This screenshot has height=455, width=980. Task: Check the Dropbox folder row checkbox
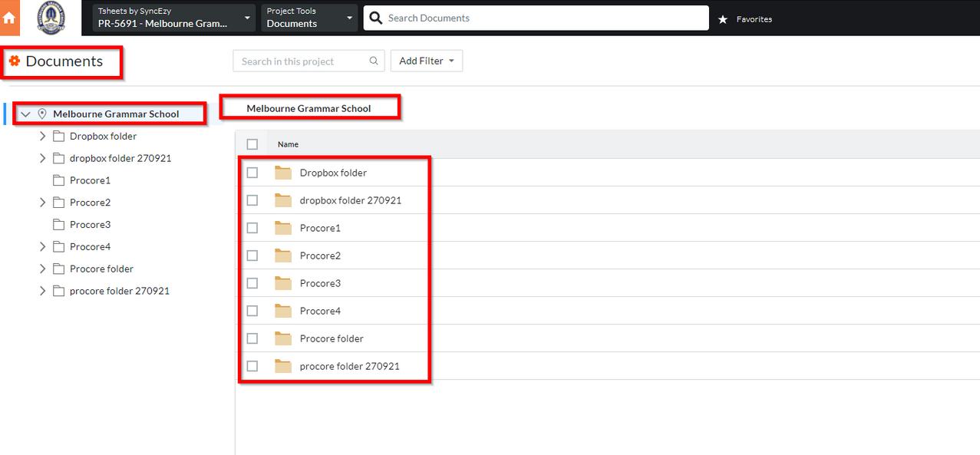[252, 173]
